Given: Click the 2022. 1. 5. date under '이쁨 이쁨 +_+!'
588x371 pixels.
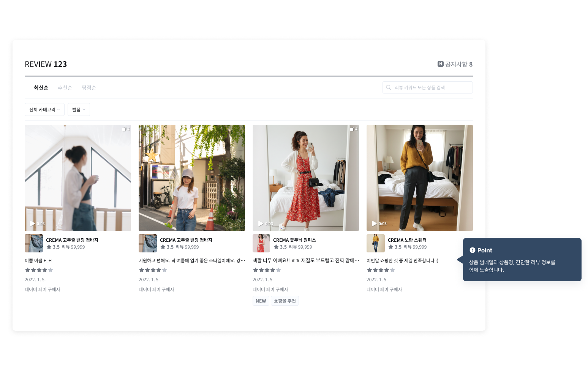Looking at the screenshot, I should (35, 280).
